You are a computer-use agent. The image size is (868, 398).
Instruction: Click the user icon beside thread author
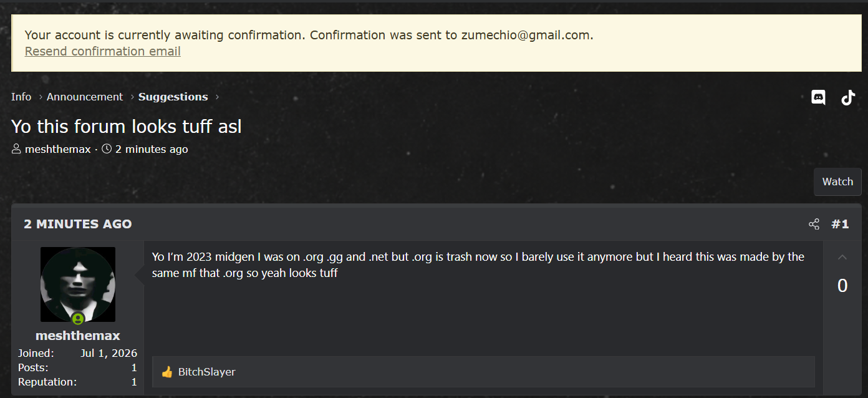click(16, 149)
